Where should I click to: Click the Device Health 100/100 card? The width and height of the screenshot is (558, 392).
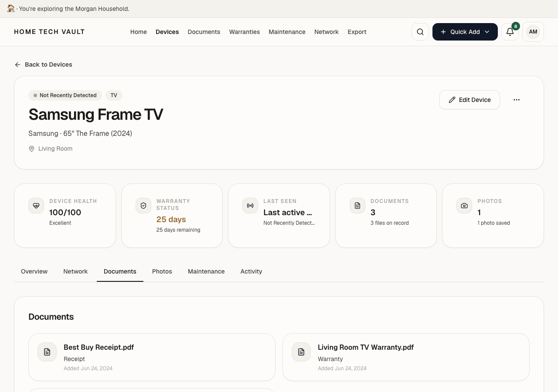point(65,216)
